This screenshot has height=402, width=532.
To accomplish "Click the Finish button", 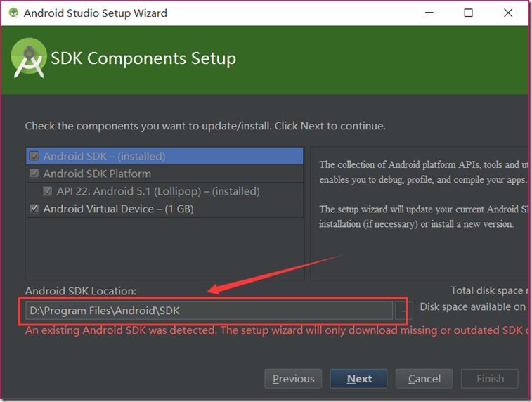I will coord(490,379).
